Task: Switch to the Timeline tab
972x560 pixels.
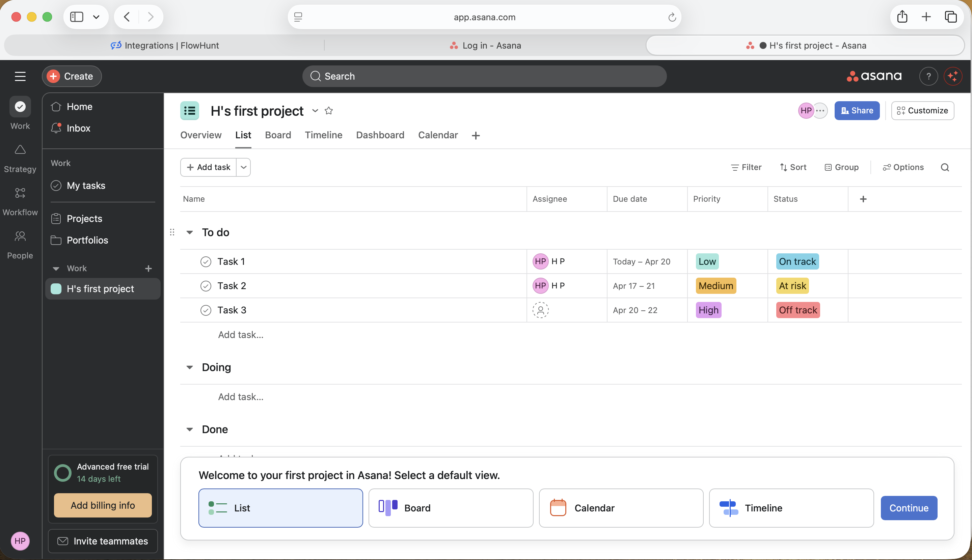Action: point(323,135)
